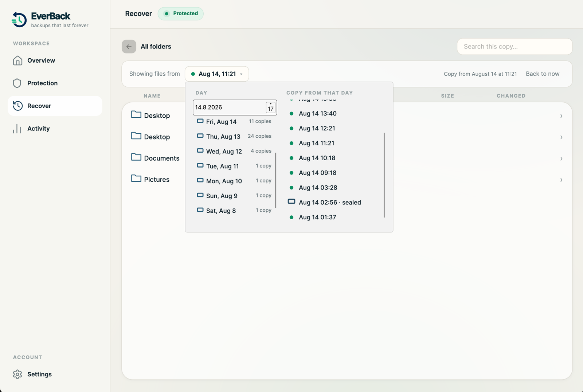Select Fri, Aug 14 day
The height and width of the screenshot is (392, 583).
pyautogui.click(x=235, y=122)
